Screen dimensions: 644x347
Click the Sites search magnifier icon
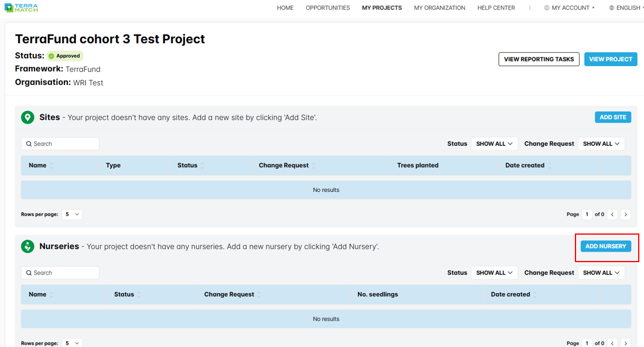click(x=29, y=144)
